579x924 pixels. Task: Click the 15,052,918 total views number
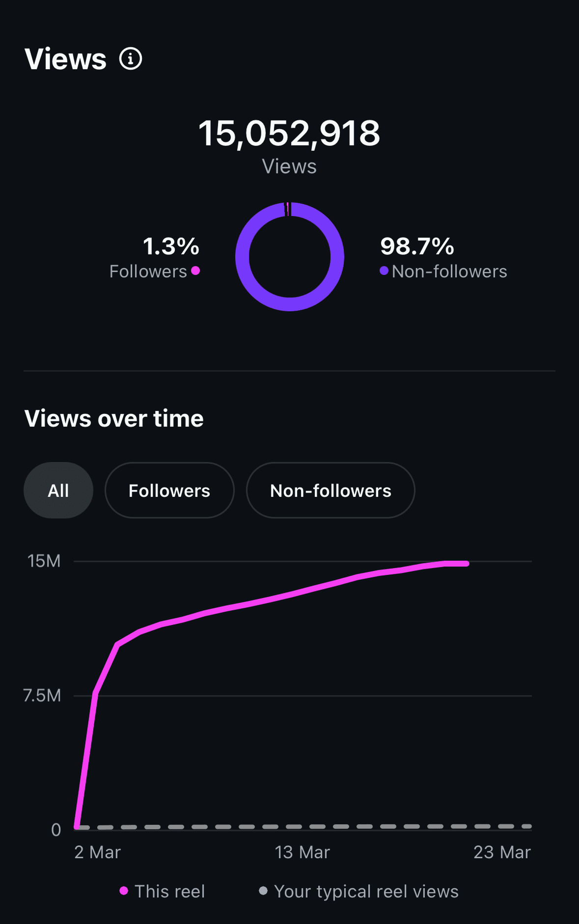pos(289,133)
